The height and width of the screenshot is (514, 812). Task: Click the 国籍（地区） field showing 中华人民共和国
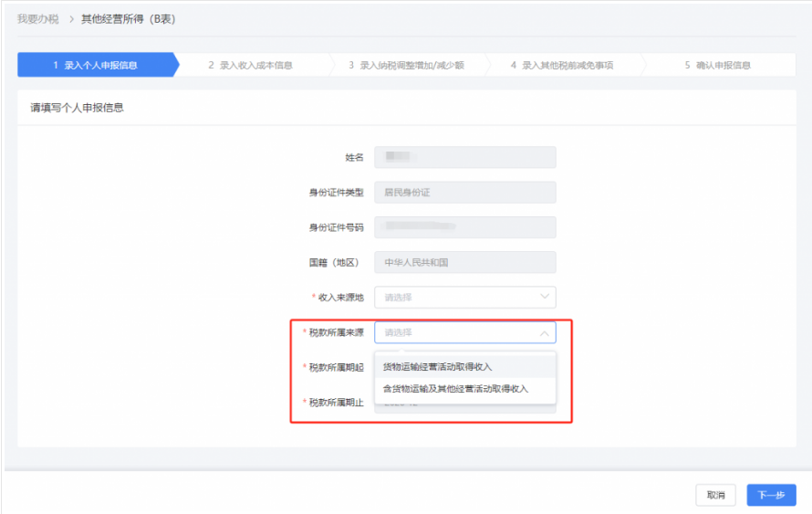point(464,263)
